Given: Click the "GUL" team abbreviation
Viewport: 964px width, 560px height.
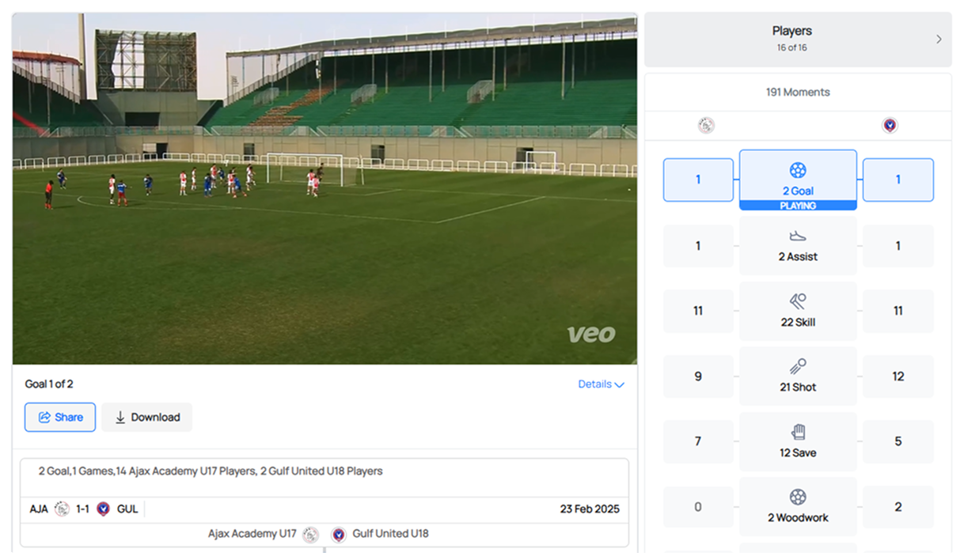Looking at the screenshot, I should (127, 509).
